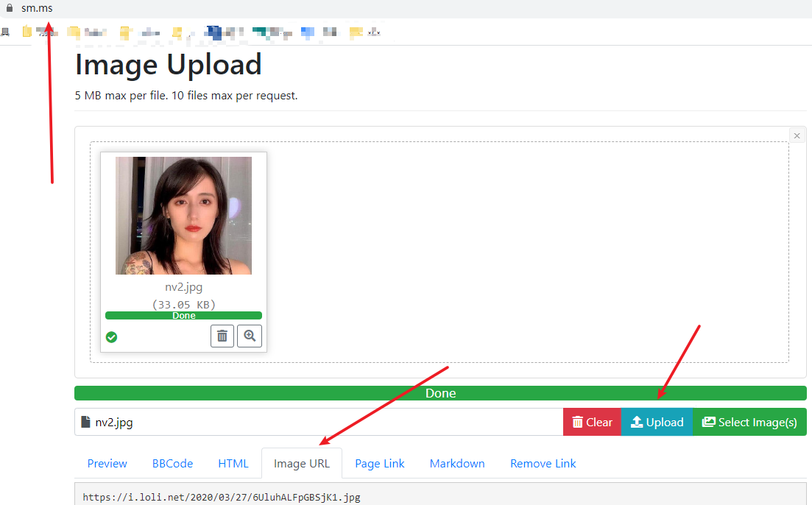Close the upload drop zone with X
812x505 pixels.
[797, 135]
